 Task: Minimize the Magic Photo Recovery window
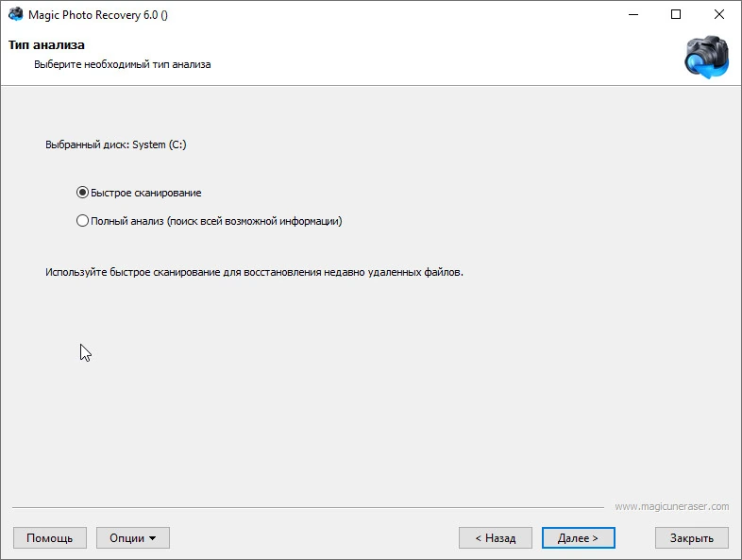point(633,15)
